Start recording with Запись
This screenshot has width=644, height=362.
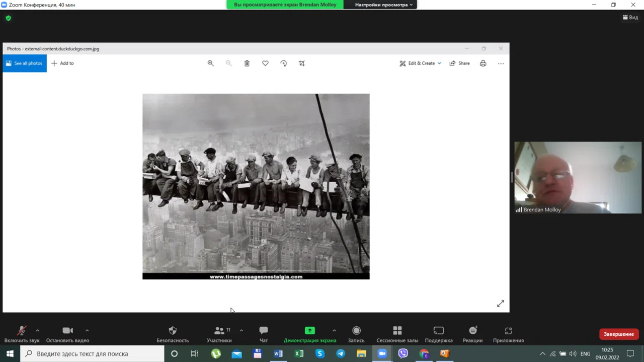[356, 335]
